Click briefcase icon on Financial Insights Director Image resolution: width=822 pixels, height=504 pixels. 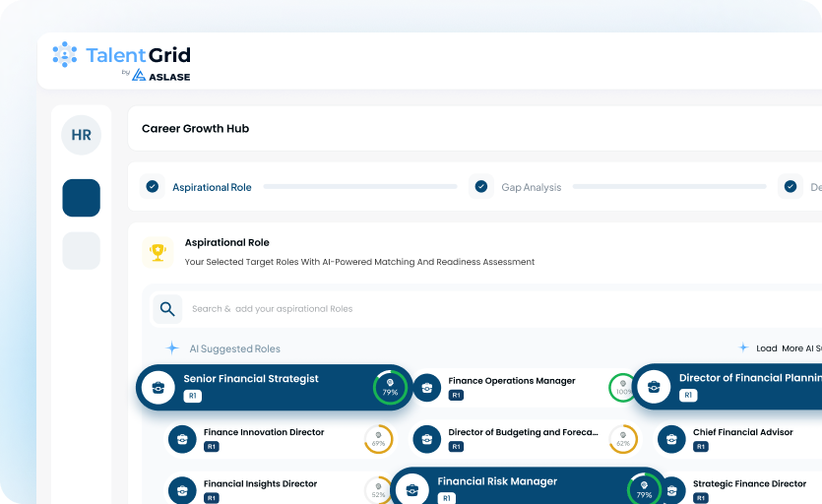[x=182, y=490]
